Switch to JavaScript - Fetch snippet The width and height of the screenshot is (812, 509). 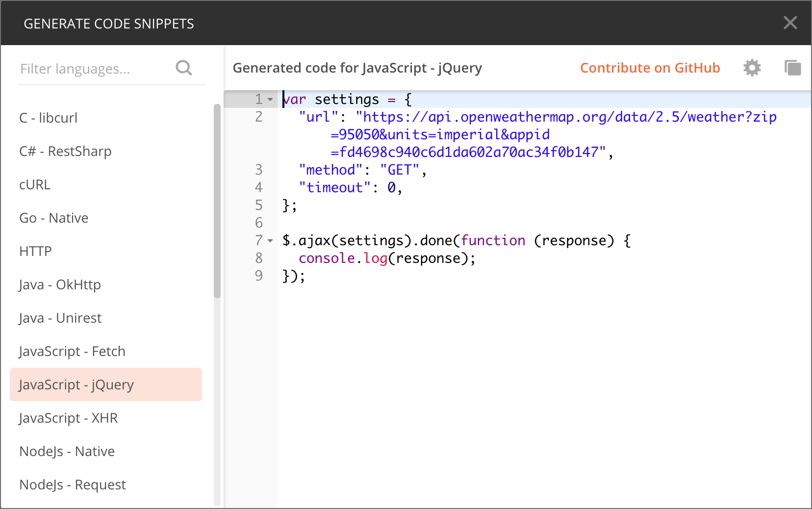(72, 351)
